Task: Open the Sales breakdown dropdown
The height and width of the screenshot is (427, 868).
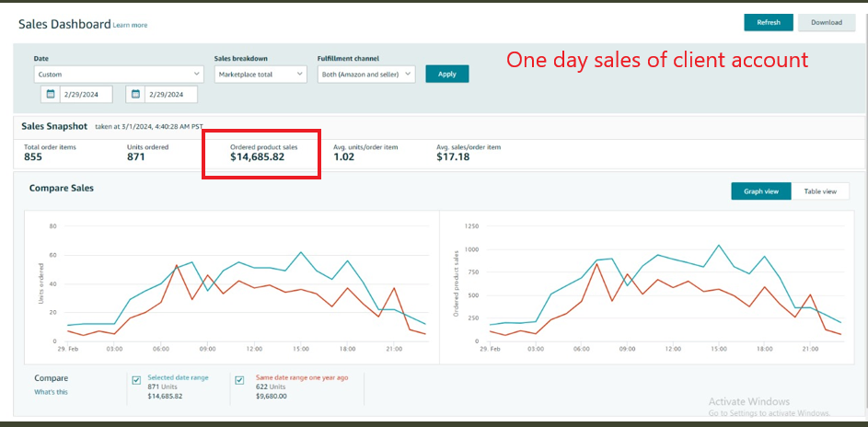Action: (x=260, y=74)
